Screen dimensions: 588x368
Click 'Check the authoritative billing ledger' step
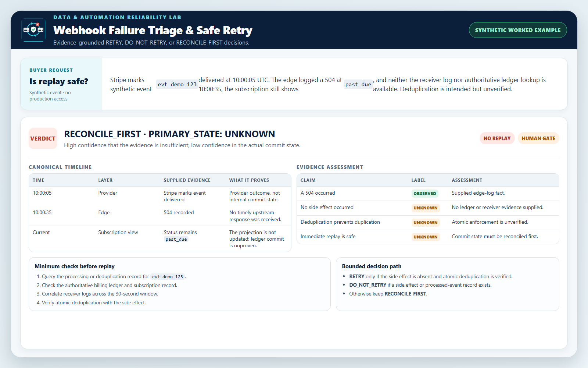coord(109,285)
